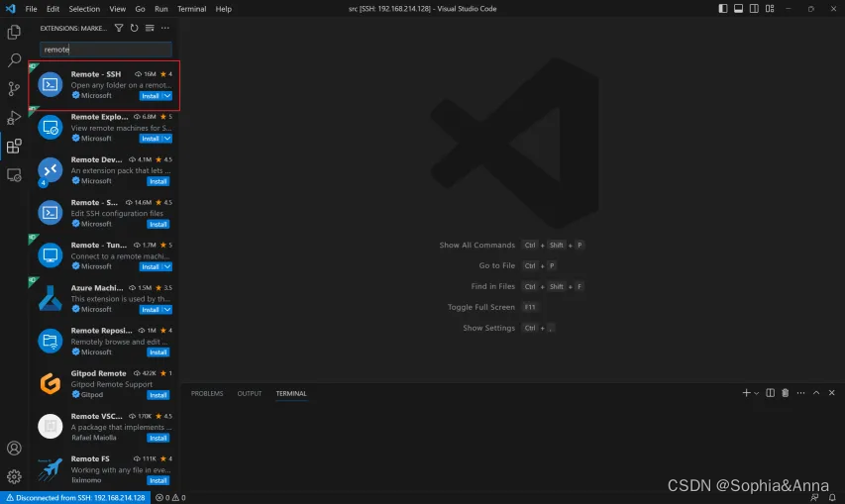The image size is (845, 504).
Task: Open the Manage gear icon
Action: click(14, 476)
